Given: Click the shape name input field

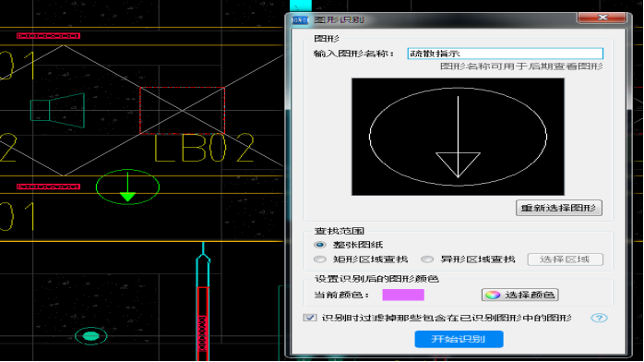Looking at the screenshot, I should coord(506,54).
